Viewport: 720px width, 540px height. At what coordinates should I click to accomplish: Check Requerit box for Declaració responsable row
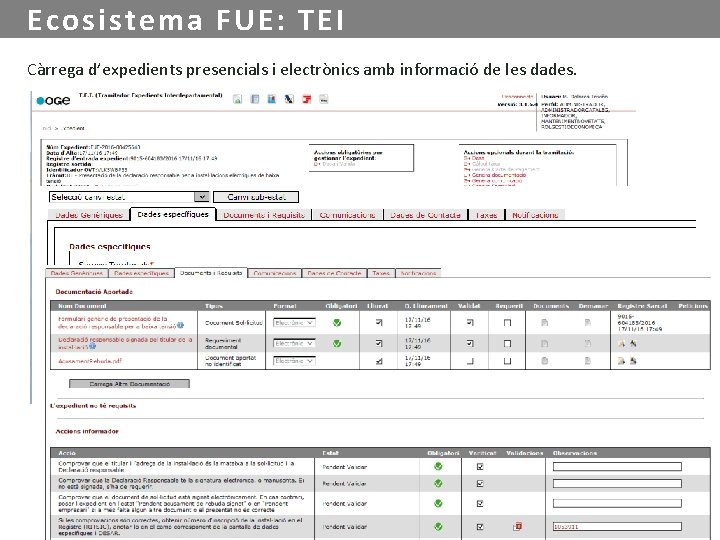[x=507, y=343]
